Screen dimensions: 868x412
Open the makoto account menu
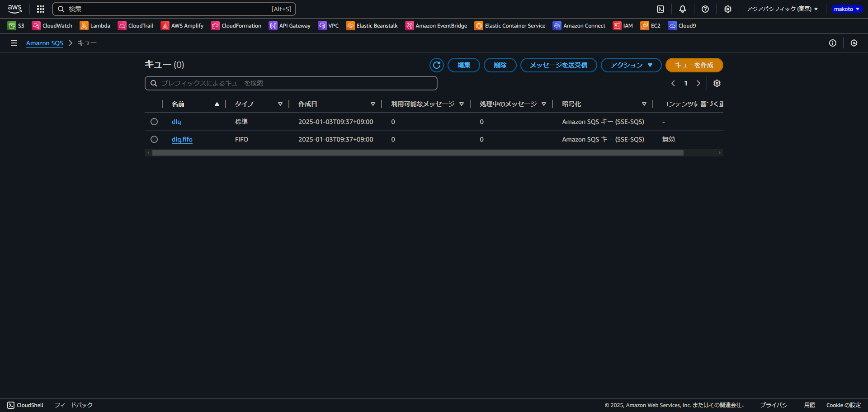[847, 9]
